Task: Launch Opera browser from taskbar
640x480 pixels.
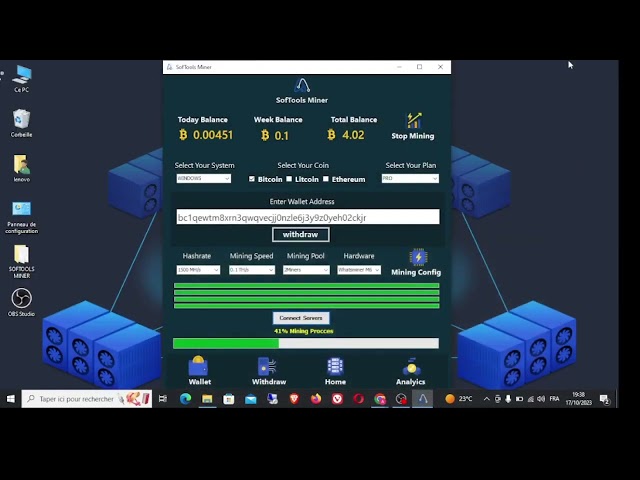Action: (x=358, y=399)
